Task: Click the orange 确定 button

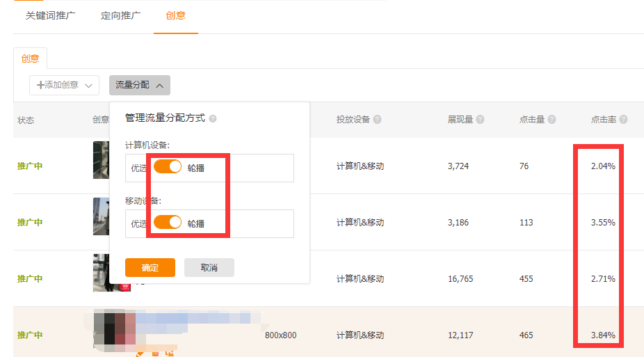Action: point(150,268)
